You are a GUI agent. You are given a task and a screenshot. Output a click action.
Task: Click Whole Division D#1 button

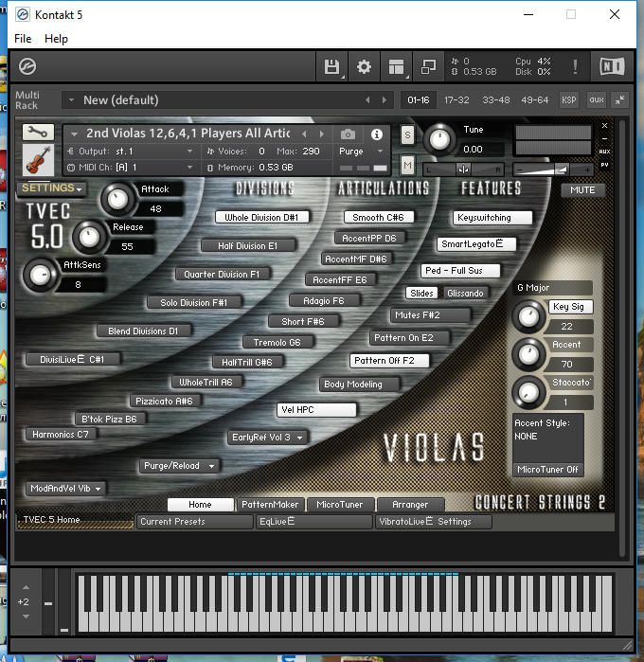coord(261,218)
